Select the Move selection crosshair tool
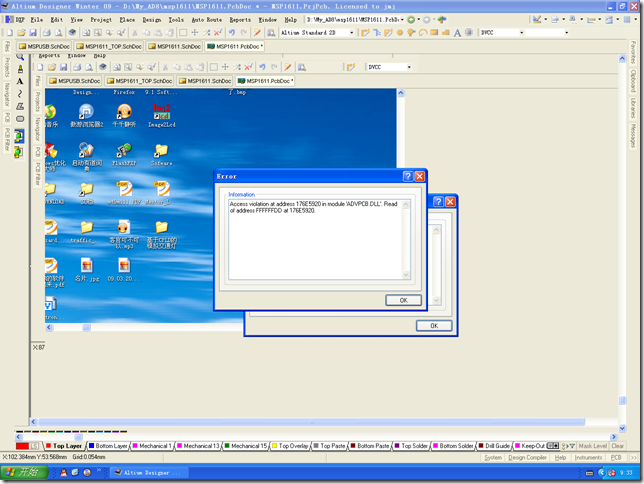The image size is (644, 484). [x=195, y=32]
